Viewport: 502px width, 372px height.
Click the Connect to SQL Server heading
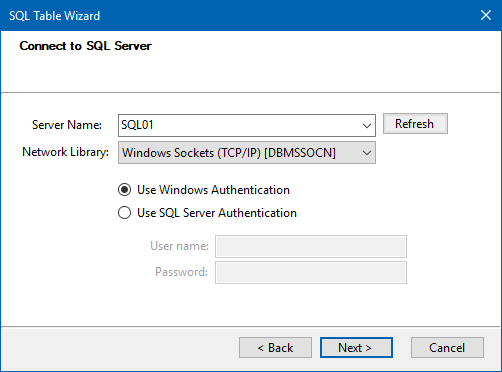[x=85, y=46]
